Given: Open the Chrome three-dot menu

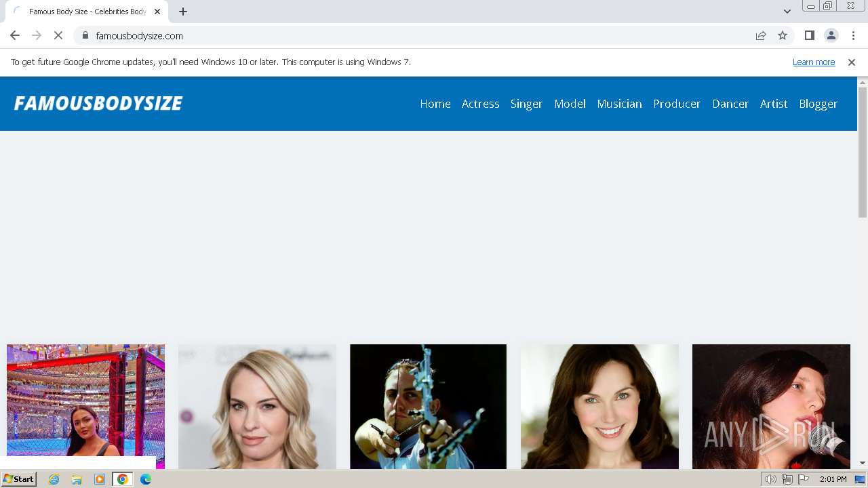Looking at the screenshot, I should click(853, 36).
